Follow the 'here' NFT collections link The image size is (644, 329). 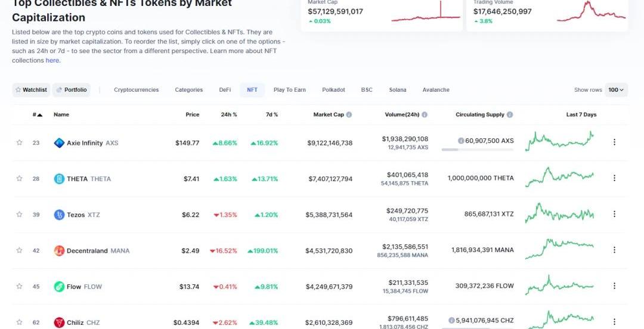(52, 60)
